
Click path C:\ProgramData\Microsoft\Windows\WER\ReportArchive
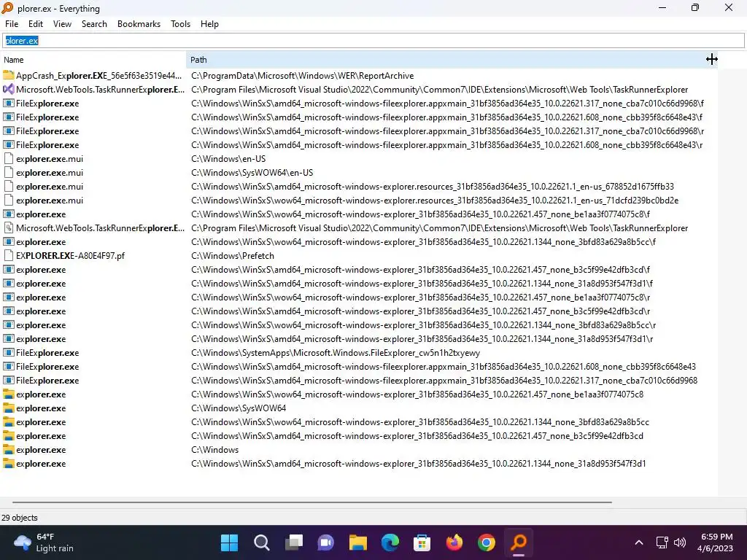(x=303, y=76)
